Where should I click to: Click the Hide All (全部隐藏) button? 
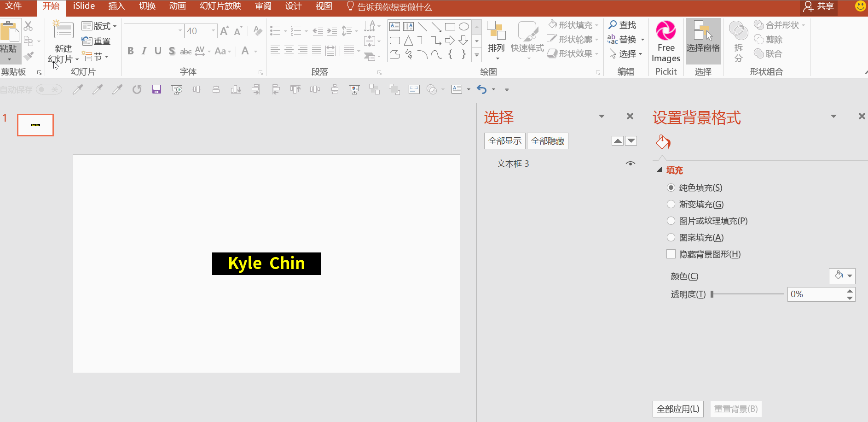[x=547, y=141]
